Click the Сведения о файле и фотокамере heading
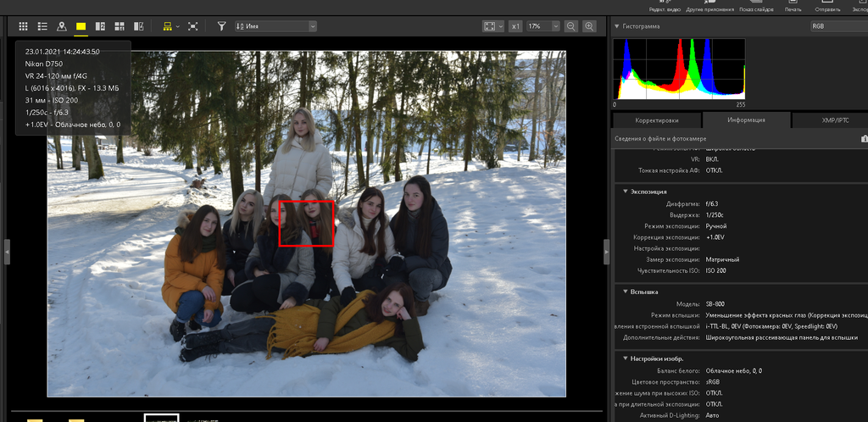868x422 pixels. click(x=660, y=138)
